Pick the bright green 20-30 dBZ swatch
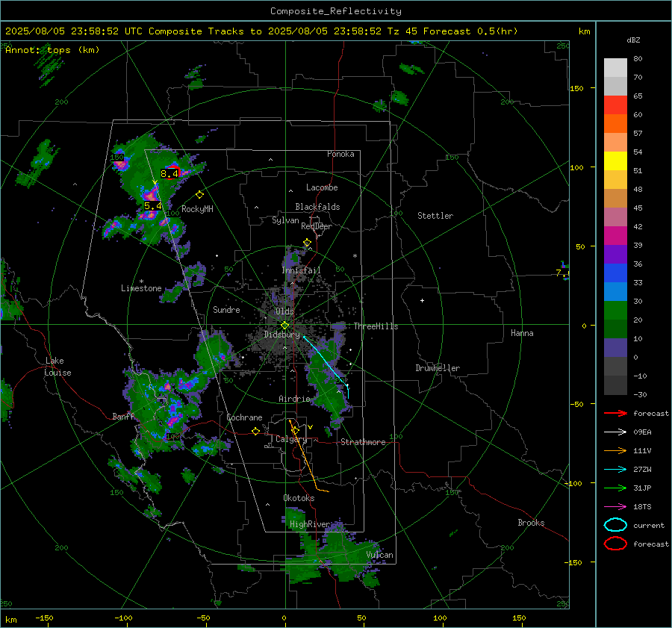 [x=615, y=311]
